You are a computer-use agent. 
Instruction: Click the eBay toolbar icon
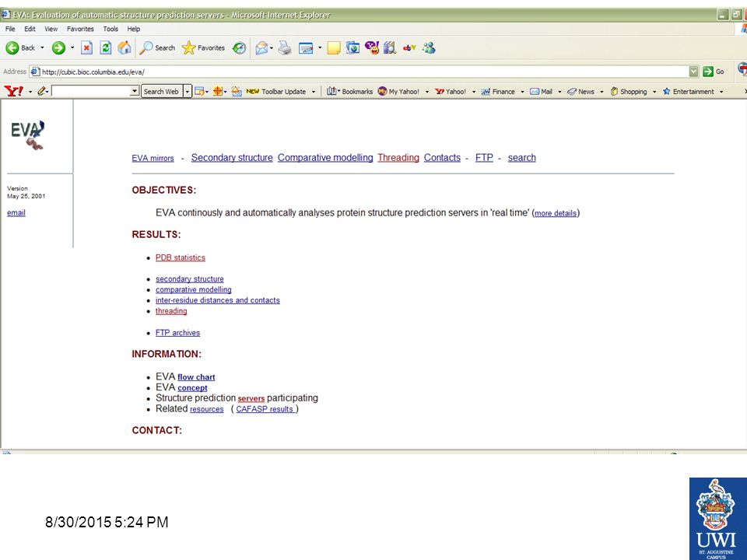[x=409, y=47]
